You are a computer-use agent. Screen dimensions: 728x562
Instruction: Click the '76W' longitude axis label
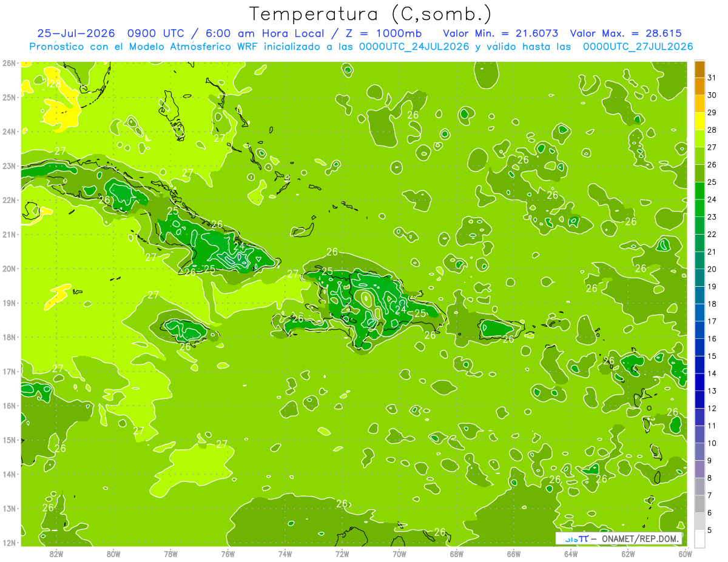[228, 553]
